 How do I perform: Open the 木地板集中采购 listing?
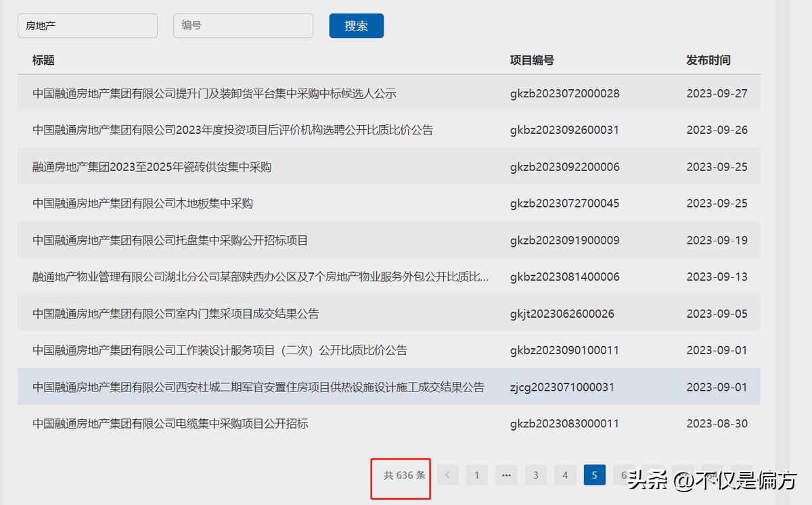click(143, 203)
